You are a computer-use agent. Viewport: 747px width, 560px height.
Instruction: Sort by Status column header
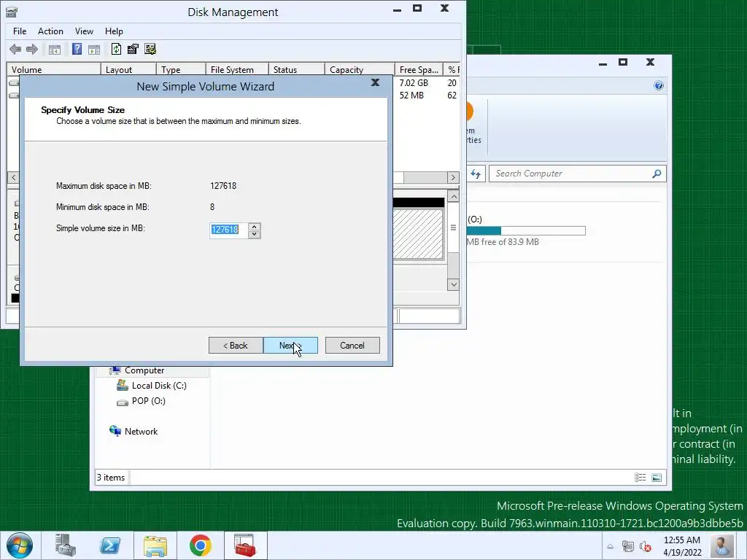296,69
